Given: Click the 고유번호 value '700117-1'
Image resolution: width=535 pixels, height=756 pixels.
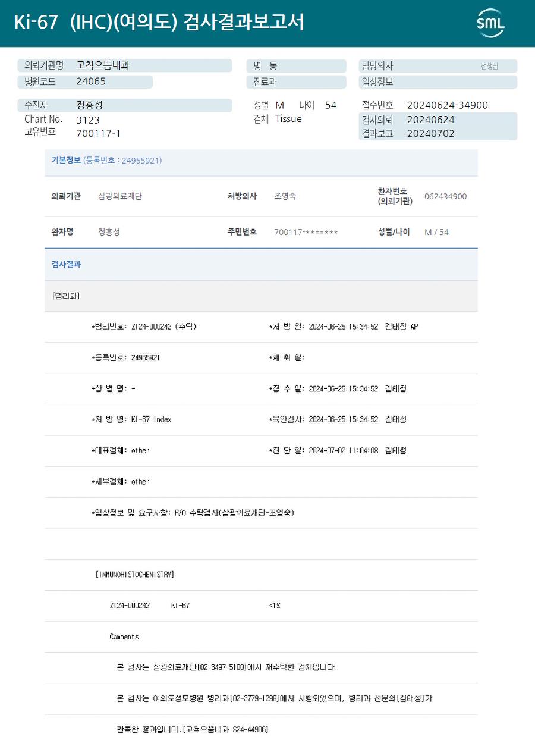Looking at the screenshot, I should click(x=98, y=133).
